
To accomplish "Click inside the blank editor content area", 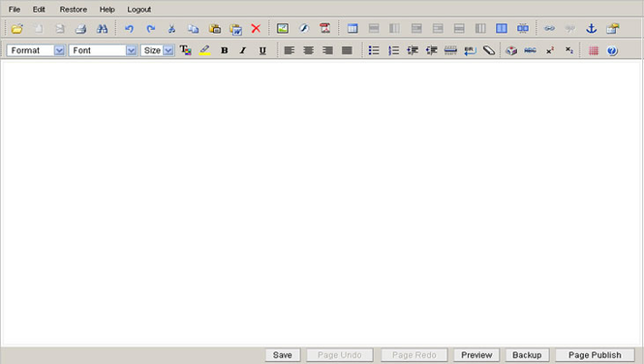I will [x=322, y=203].
